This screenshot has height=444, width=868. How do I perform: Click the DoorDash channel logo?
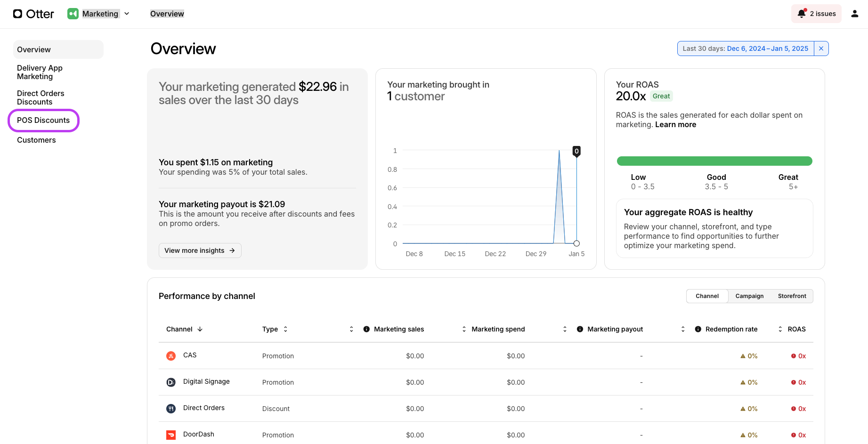(x=171, y=435)
